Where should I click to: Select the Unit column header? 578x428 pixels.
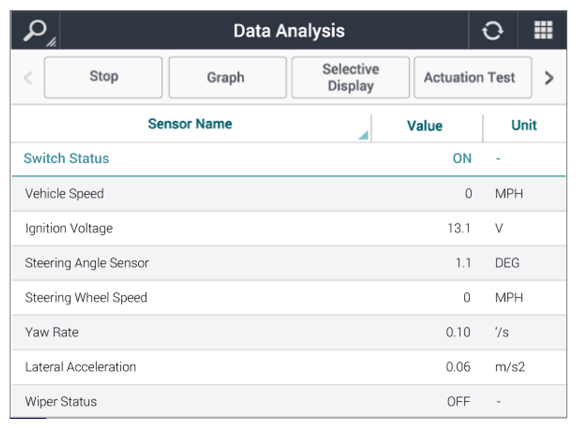(x=524, y=125)
